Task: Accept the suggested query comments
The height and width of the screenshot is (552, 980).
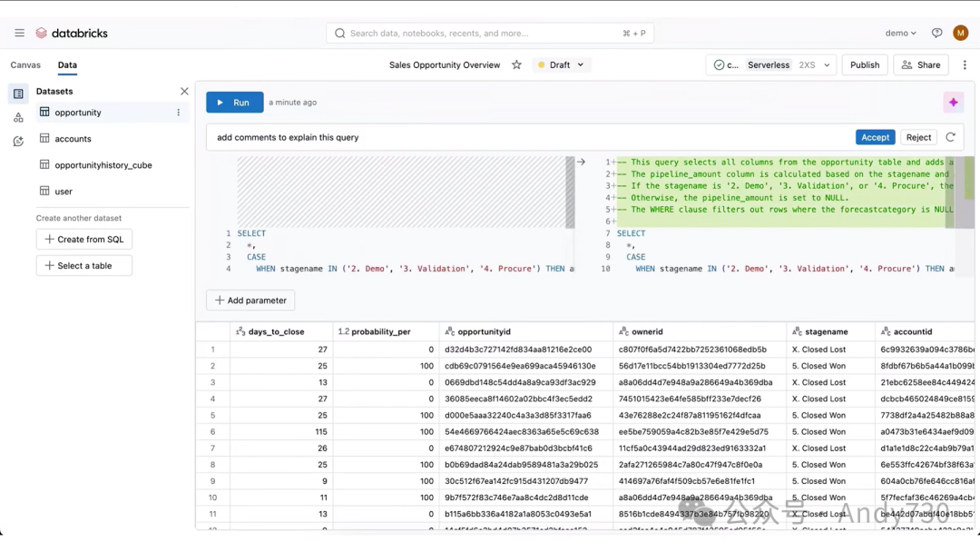Action: click(875, 138)
